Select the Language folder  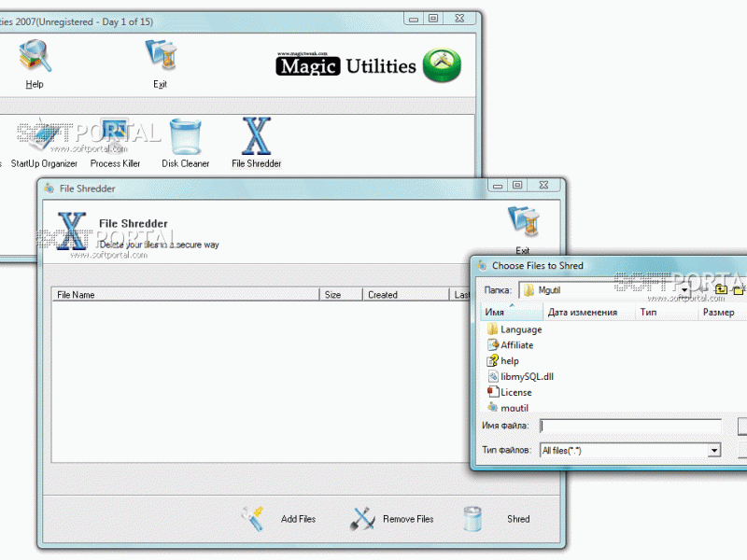tap(514, 329)
